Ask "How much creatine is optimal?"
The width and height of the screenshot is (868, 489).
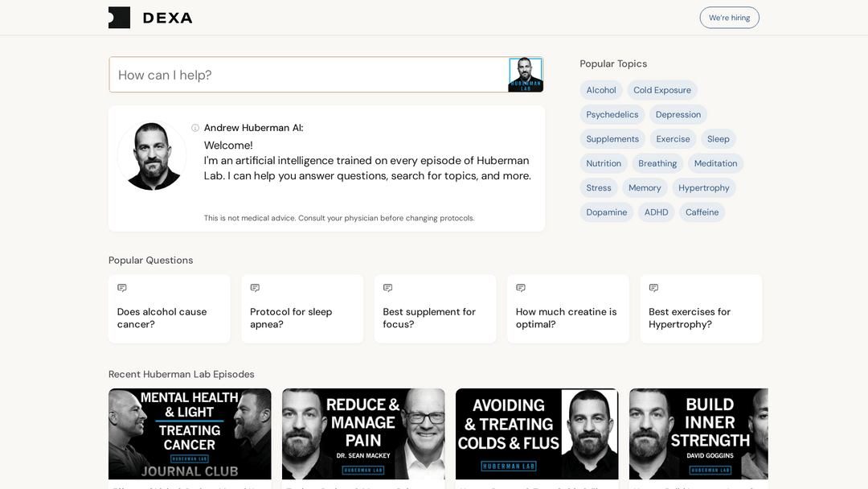pyautogui.click(x=568, y=309)
